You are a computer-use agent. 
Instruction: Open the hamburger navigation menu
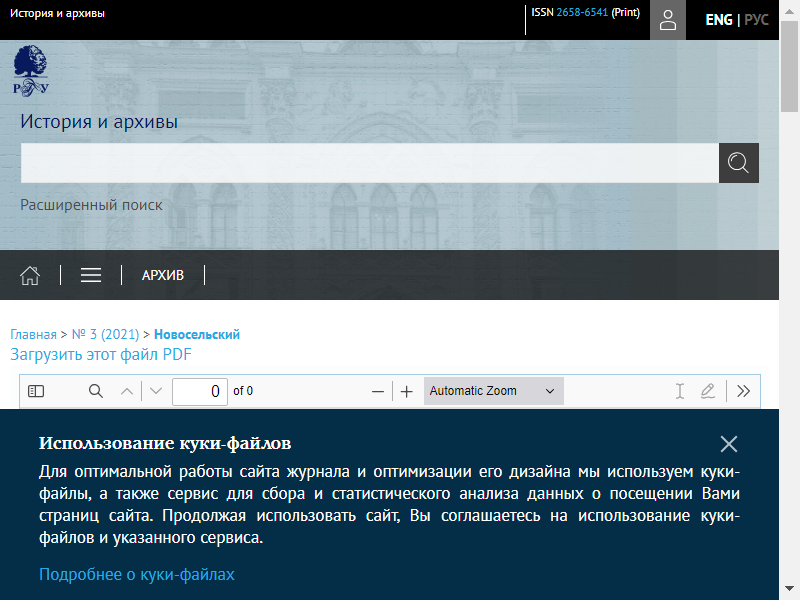click(91, 275)
